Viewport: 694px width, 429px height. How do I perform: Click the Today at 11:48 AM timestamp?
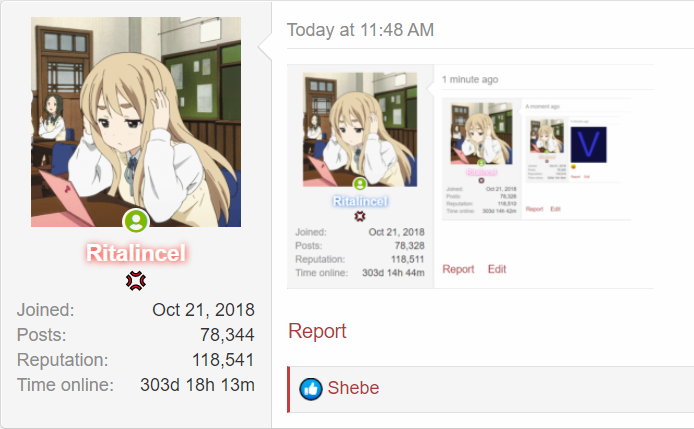(360, 30)
